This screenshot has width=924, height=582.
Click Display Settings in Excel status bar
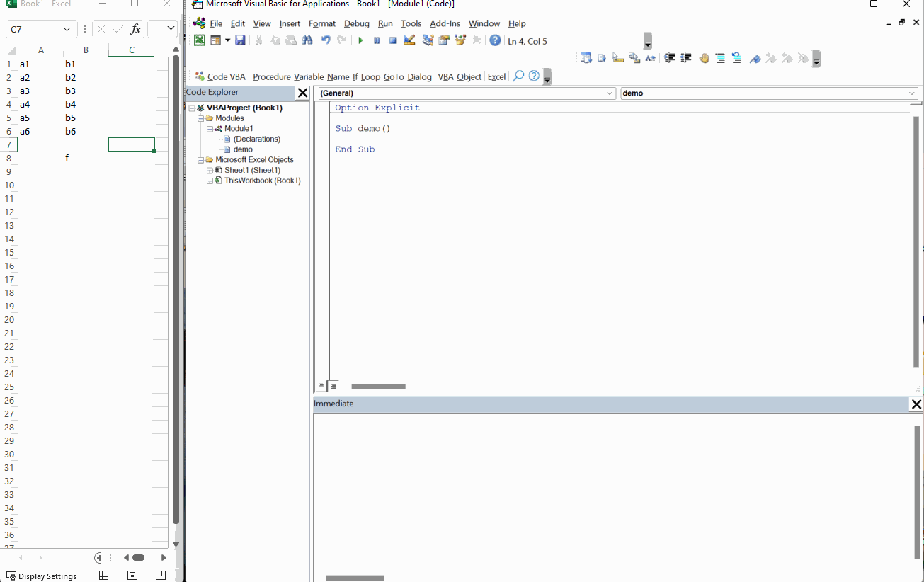click(41, 576)
